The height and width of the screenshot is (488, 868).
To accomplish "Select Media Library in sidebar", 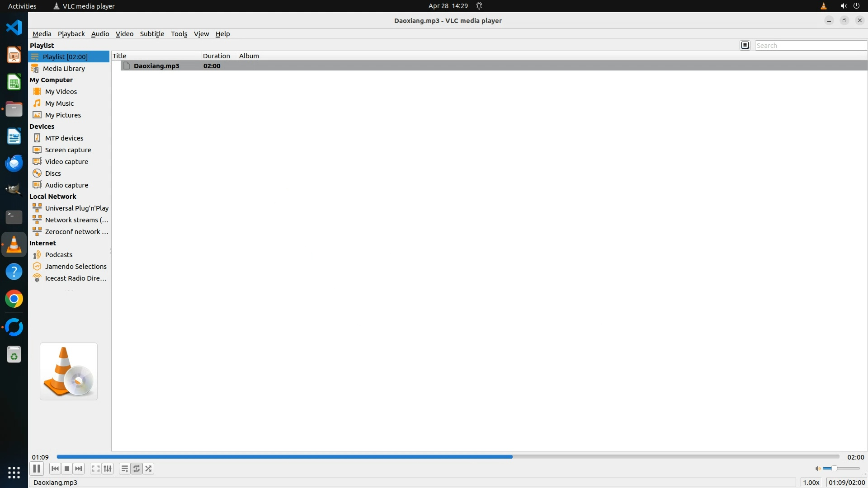I will click(x=64, y=68).
